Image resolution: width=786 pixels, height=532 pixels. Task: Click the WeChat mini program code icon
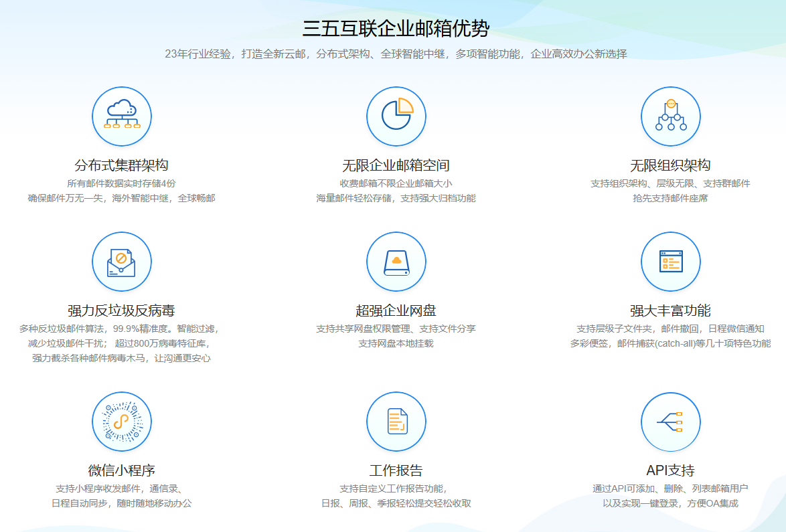(122, 422)
